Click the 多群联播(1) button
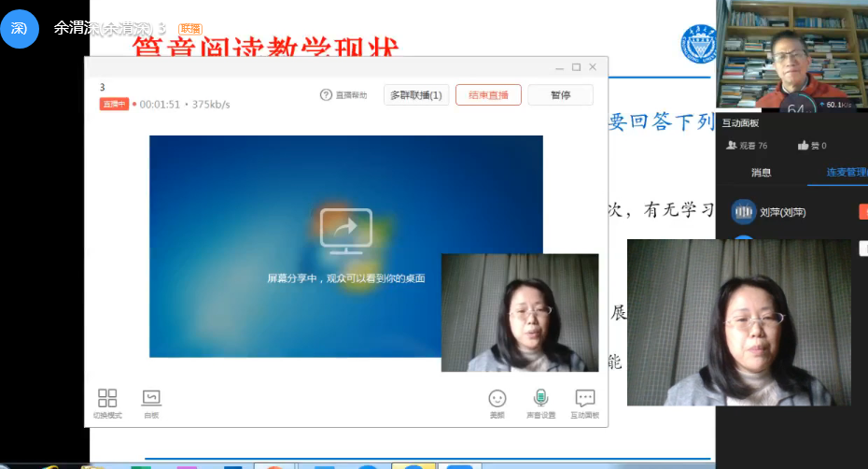The height and width of the screenshot is (469, 868). coord(416,95)
